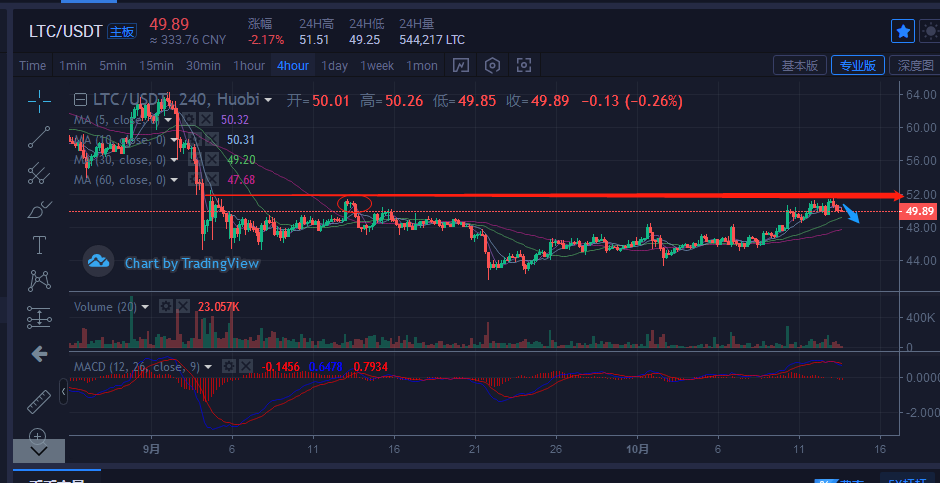Open the indicators chart icon in toolbar

tap(460, 65)
